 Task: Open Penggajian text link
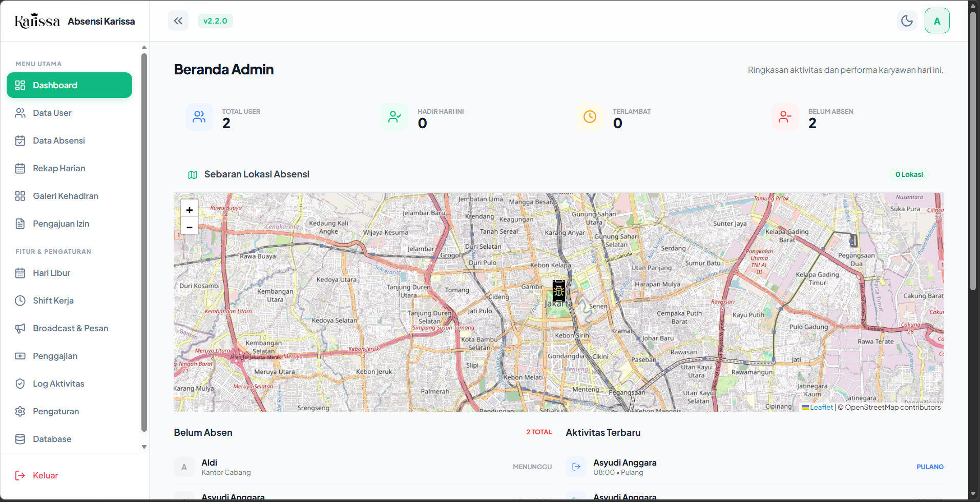point(55,356)
